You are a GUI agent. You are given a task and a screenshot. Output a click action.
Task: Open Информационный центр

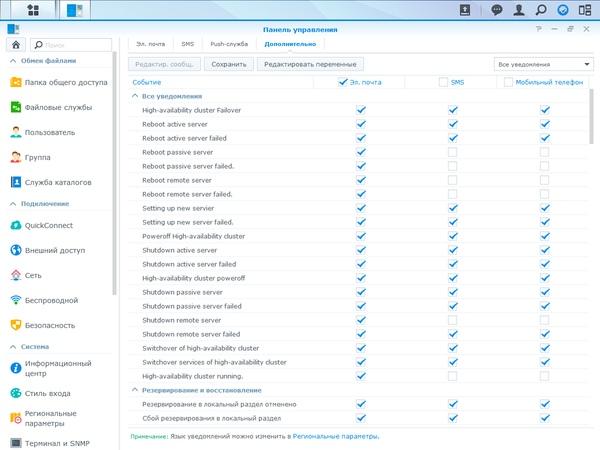click(x=51, y=368)
